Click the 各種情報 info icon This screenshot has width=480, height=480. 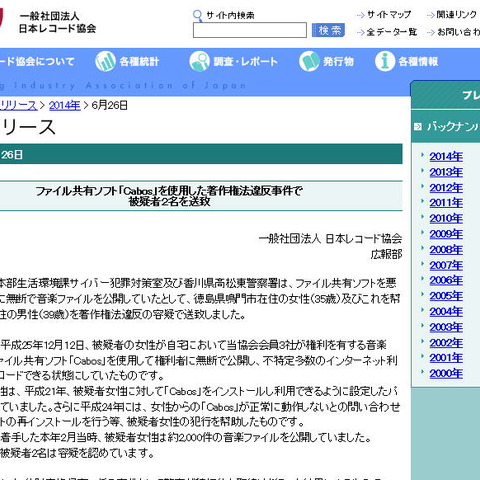[385, 61]
